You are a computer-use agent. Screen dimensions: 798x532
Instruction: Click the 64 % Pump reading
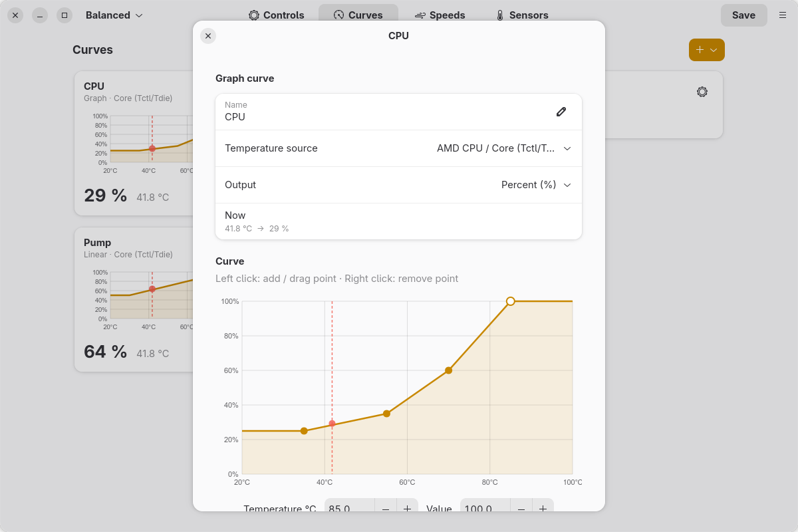[x=105, y=352]
